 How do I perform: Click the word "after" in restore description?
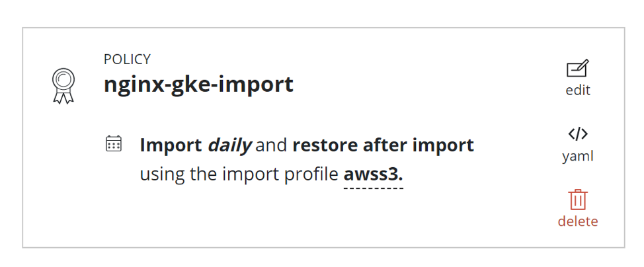point(387,145)
